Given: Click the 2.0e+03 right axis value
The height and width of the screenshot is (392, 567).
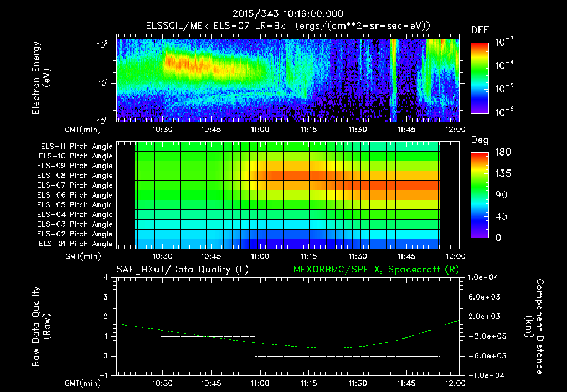Looking at the screenshot, I should tap(486, 317).
